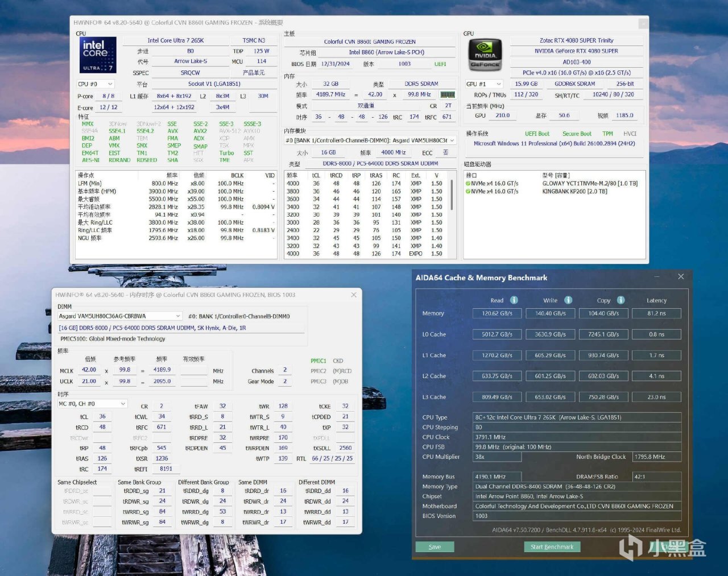
Task: Click the Memory Copy 104.40 GB/s result
Action: point(604,313)
